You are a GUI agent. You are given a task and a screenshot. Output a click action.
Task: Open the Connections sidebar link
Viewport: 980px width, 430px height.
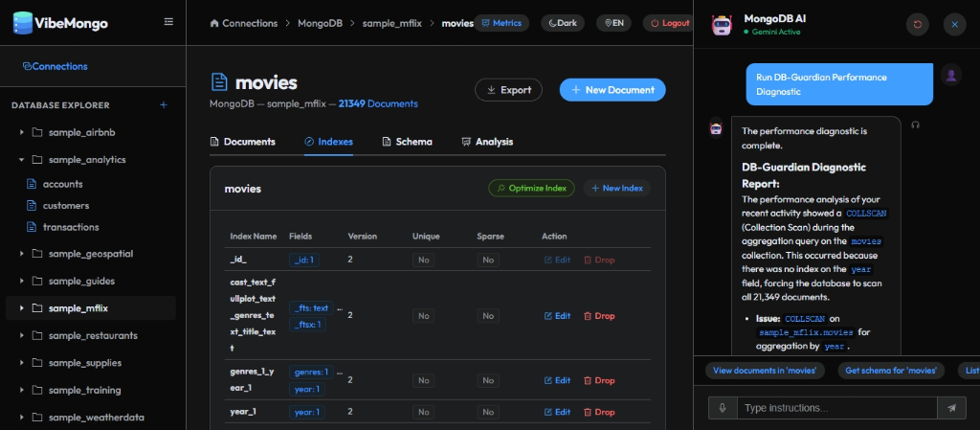pos(55,66)
